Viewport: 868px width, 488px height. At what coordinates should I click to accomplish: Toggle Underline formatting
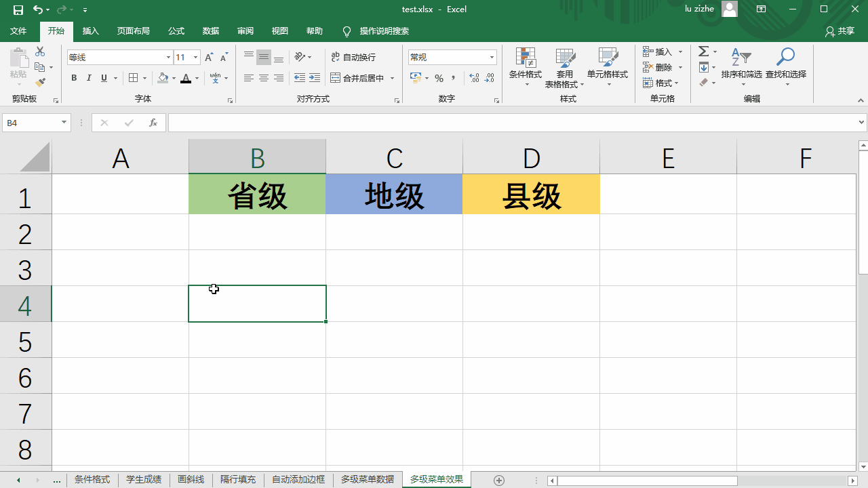[104, 78]
